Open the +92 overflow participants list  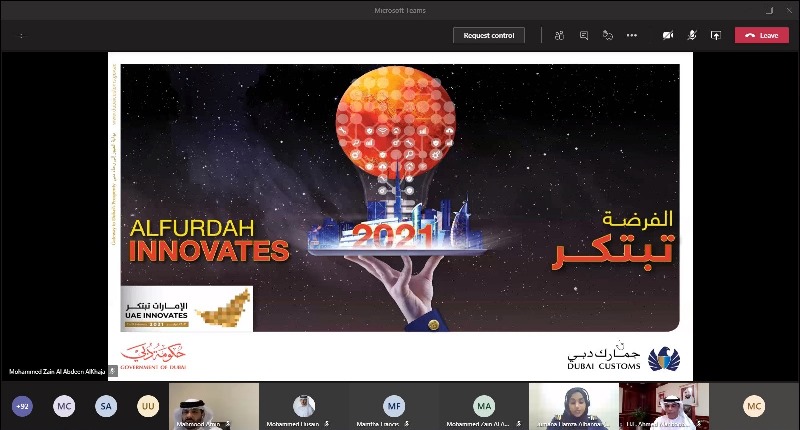coord(22,406)
